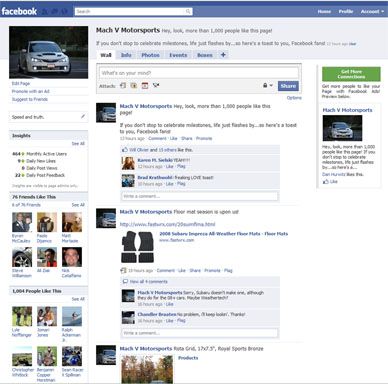
Task: Click 'See All' in the Insights section
Action: coord(78,144)
